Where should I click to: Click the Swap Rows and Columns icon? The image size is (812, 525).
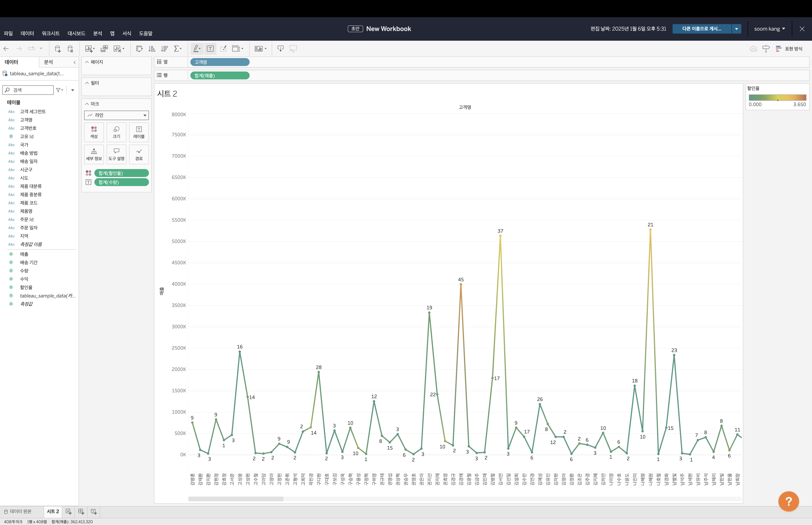(x=139, y=49)
